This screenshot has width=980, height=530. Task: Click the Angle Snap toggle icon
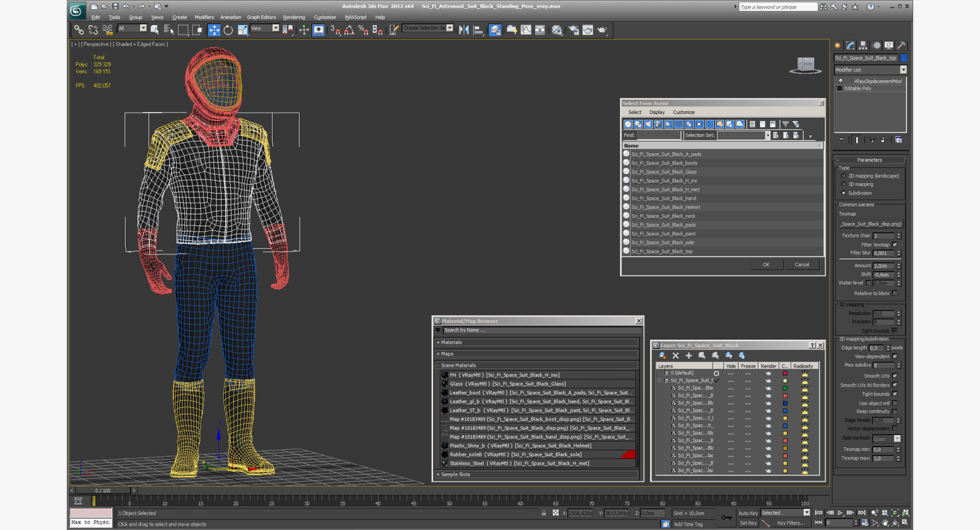pyautogui.click(x=349, y=30)
